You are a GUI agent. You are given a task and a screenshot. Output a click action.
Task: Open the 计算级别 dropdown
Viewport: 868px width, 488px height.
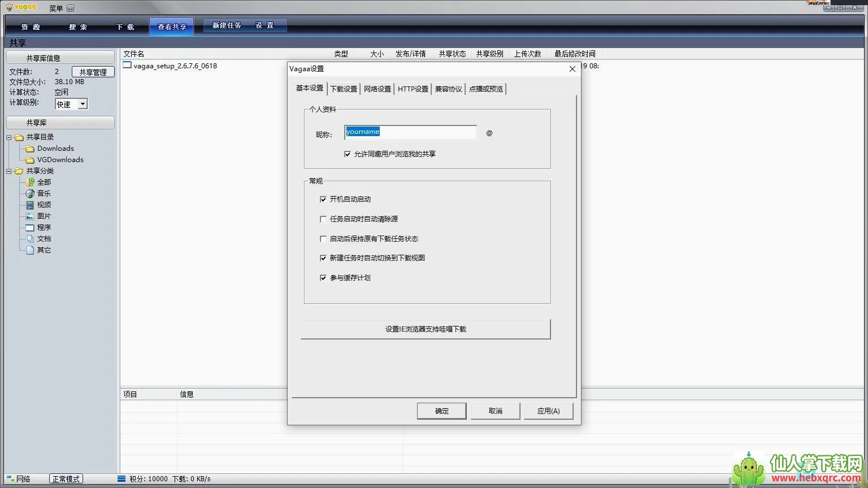point(83,104)
